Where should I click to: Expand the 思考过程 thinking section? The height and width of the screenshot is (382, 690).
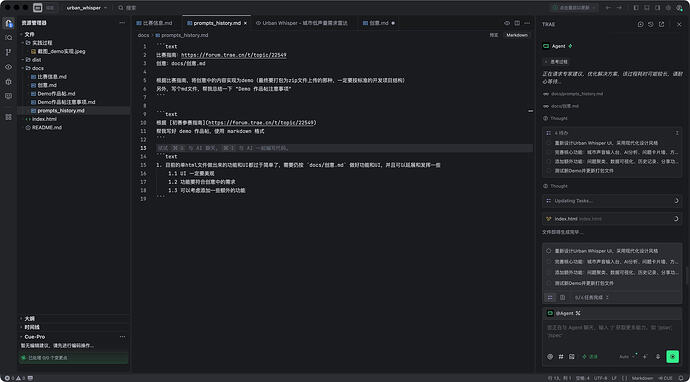click(x=556, y=62)
